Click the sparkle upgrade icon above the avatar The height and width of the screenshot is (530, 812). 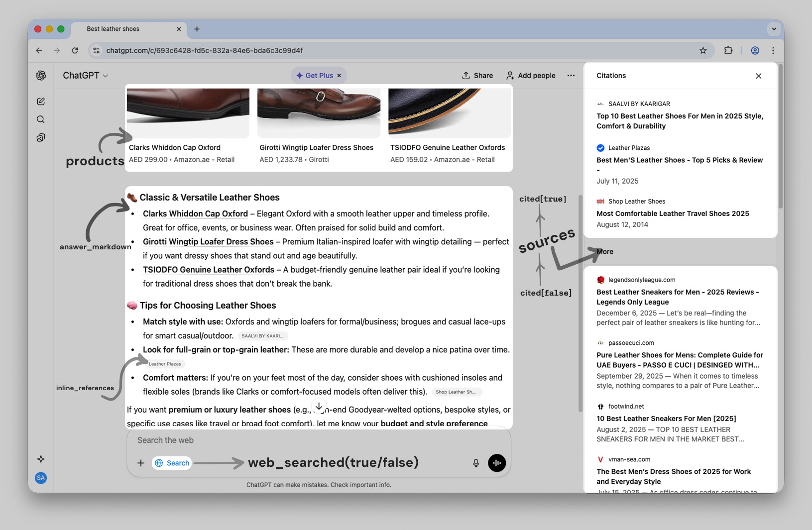tap(41, 459)
